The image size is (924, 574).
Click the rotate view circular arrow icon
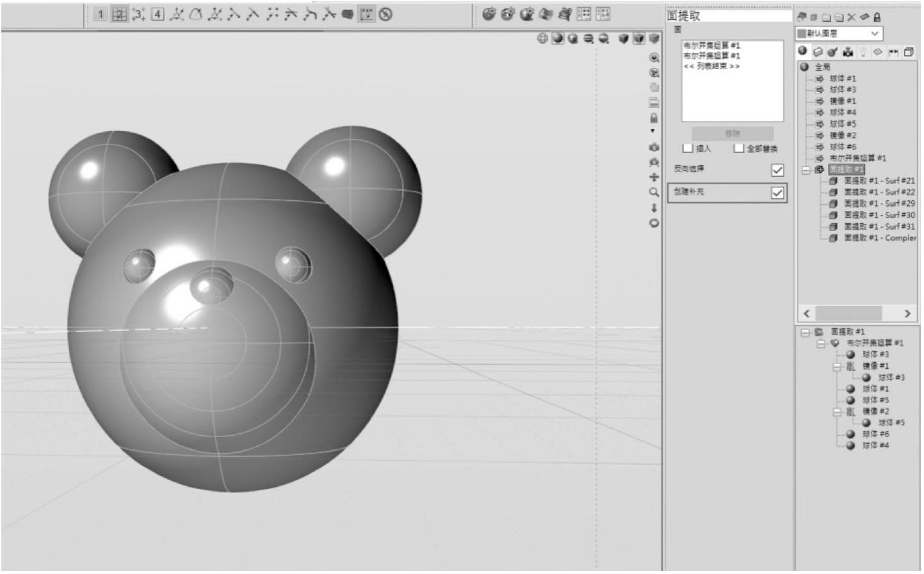[x=654, y=223]
